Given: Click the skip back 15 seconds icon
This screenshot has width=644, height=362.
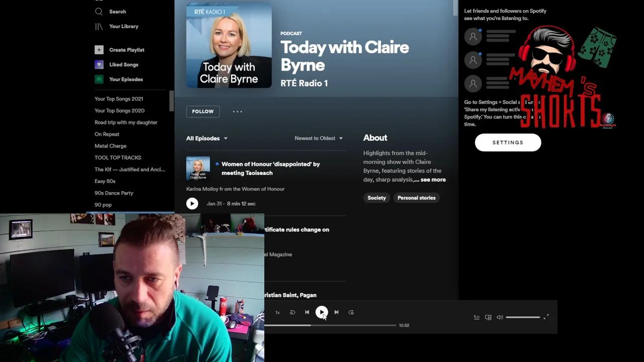Looking at the screenshot, I should pyautogui.click(x=292, y=312).
